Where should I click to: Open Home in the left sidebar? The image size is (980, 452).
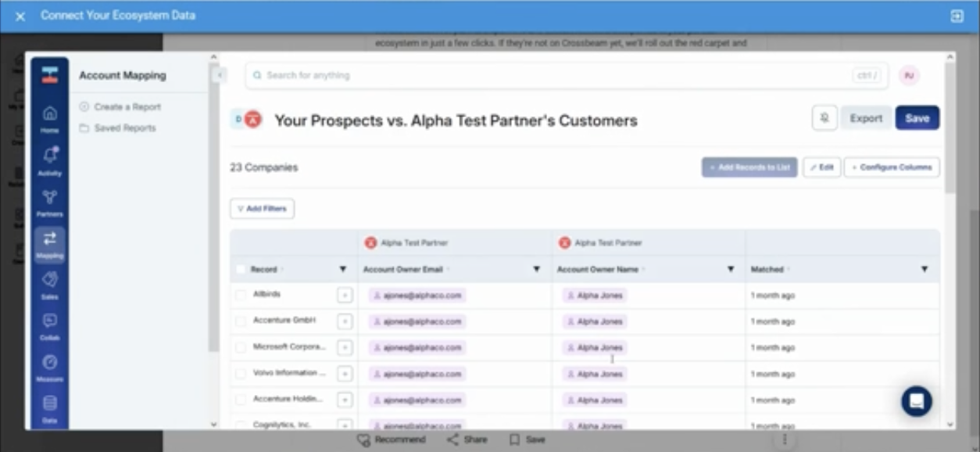pos(49,117)
